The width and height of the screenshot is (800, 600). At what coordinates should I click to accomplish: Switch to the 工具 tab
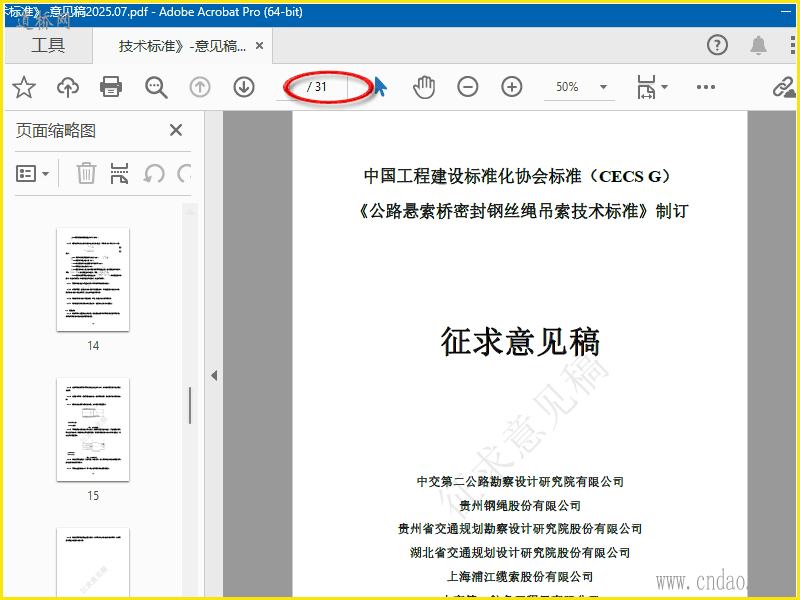[48, 45]
